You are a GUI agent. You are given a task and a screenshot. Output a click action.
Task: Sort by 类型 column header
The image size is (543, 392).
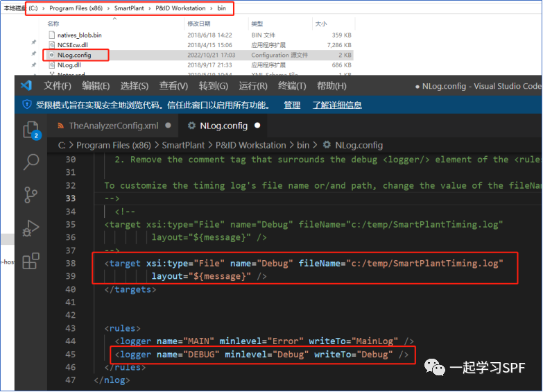click(x=257, y=24)
